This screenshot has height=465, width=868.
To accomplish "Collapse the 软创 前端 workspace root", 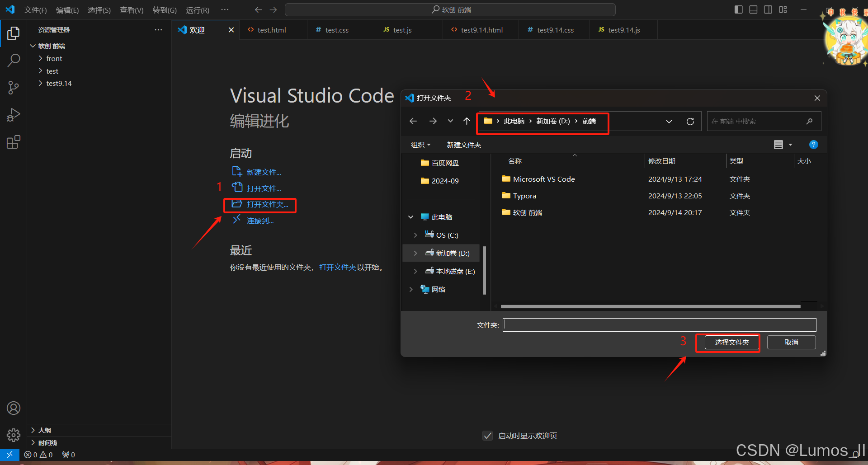I will [x=33, y=46].
